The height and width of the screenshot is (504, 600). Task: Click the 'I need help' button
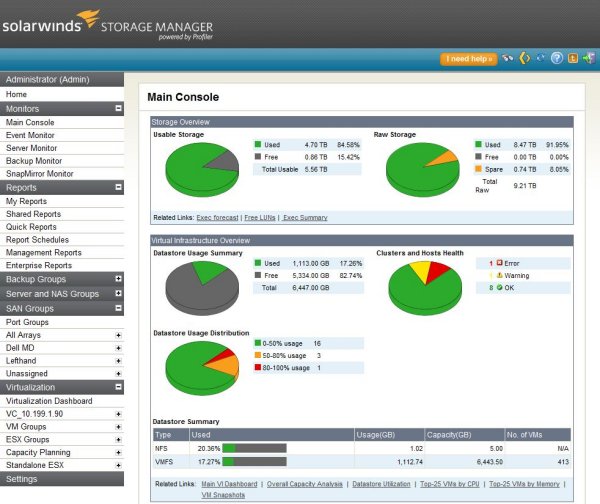click(x=469, y=59)
